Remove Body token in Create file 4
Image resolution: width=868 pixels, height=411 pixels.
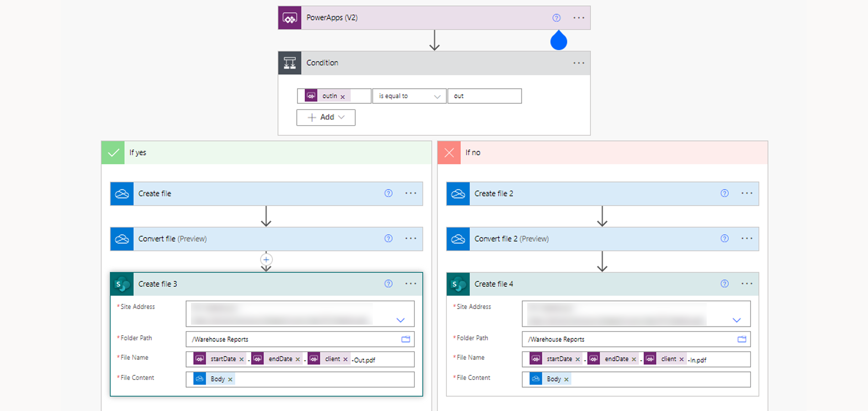[x=566, y=379]
